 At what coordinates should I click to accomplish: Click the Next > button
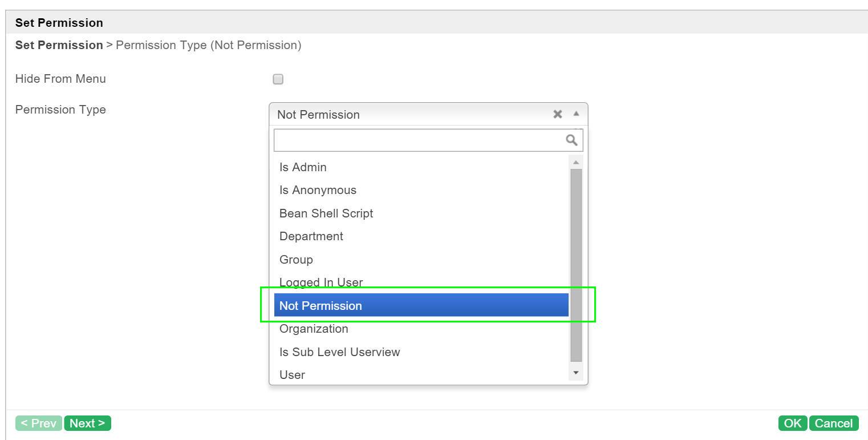pos(87,423)
